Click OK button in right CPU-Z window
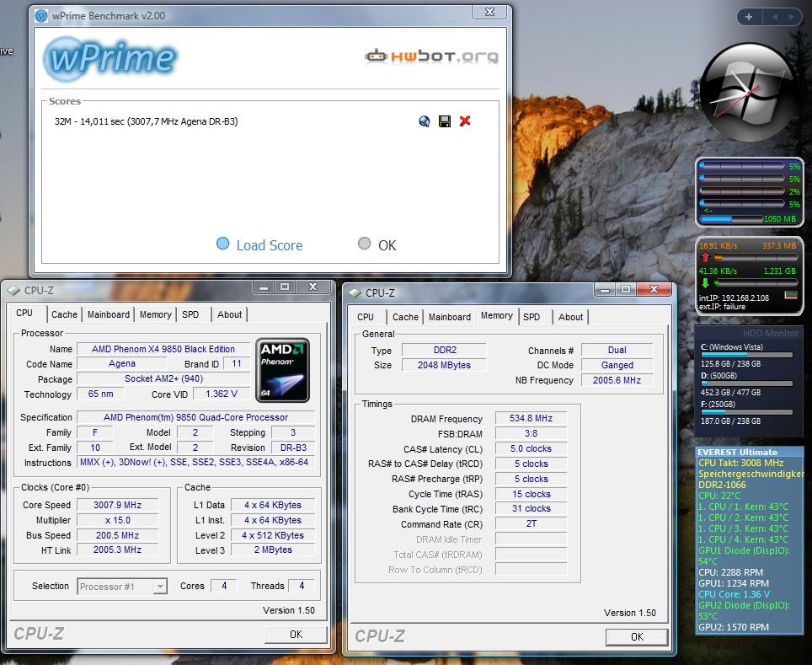 click(637, 637)
